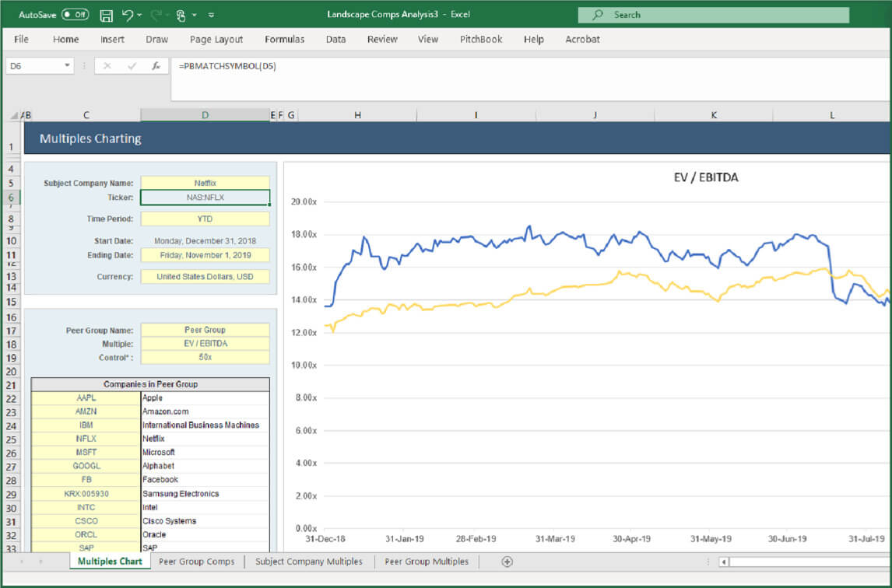Open the Name Box dropdown
The width and height of the screenshot is (892, 588).
pos(68,67)
